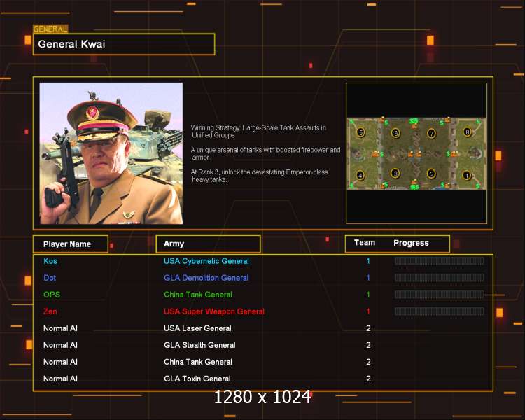Screen dimensions: 525x420
Task: Click the Player Name column header
Action: (x=71, y=244)
